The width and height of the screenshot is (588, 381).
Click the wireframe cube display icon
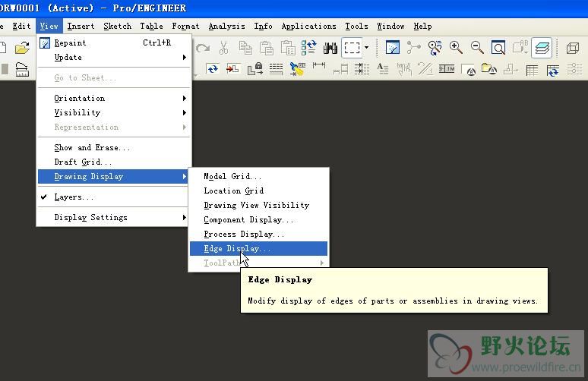(573, 48)
